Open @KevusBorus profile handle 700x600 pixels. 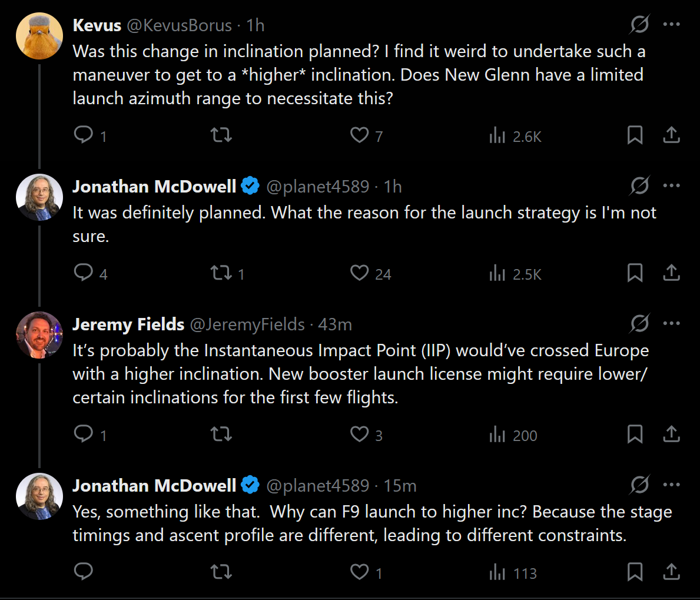tap(179, 25)
